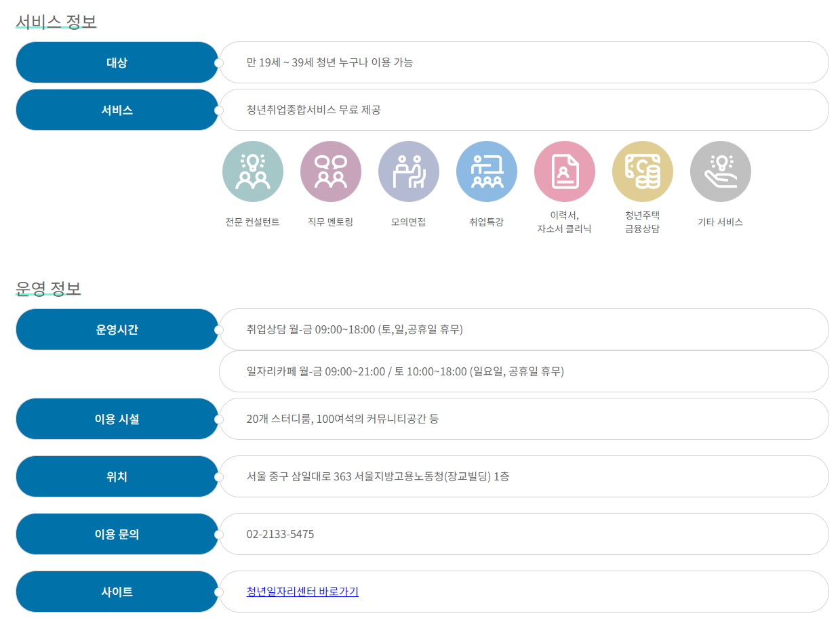Click the 사이트 label pill
This screenshot has width=840, height=639.
(x=117, y=592)
